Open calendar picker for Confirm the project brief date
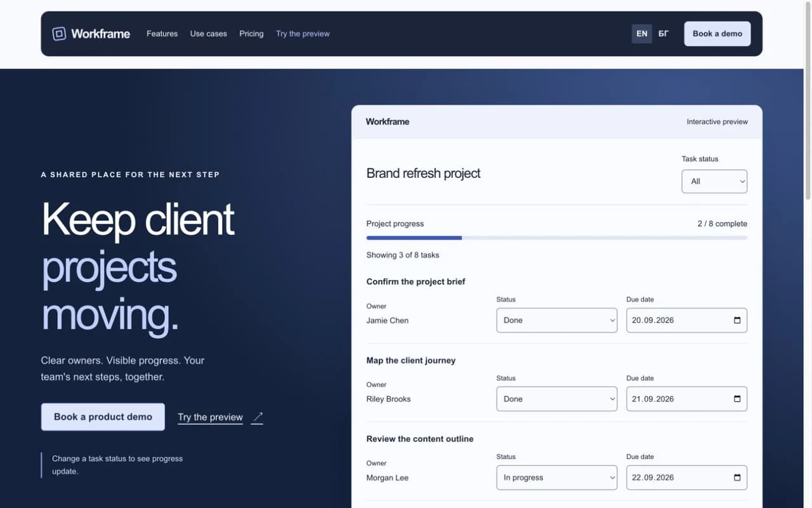Viewport: 812px width, 508px height. click(x=737, y=320)
